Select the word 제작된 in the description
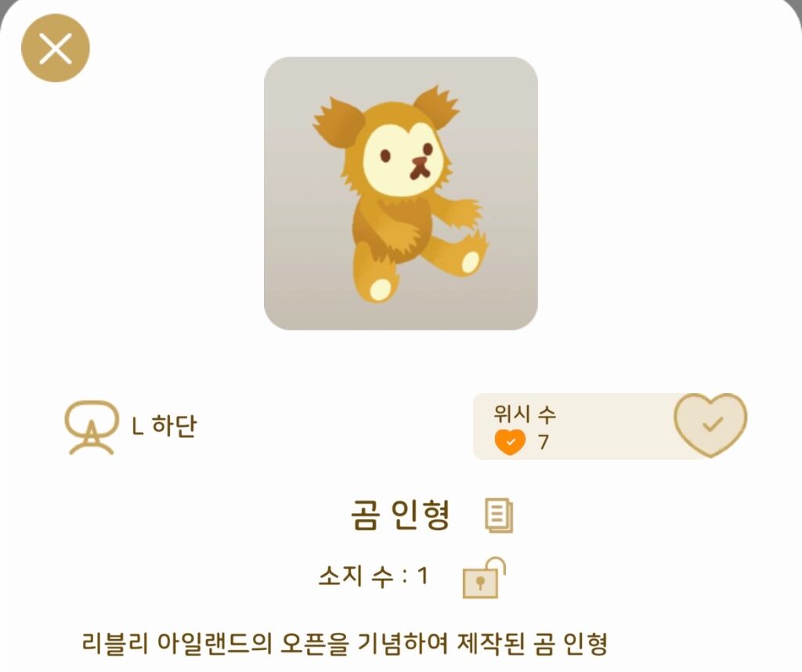 click(x=490, y=643)
